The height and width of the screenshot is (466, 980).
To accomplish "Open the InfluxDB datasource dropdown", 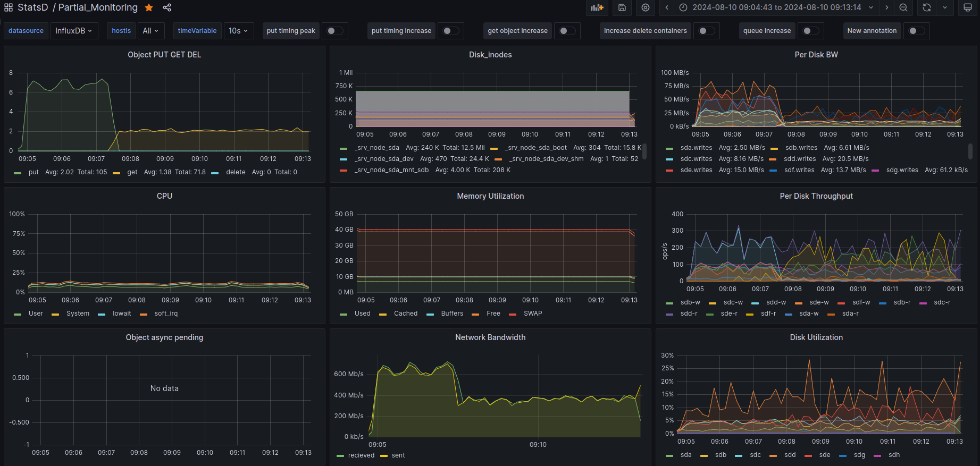I will click(74, 31).
